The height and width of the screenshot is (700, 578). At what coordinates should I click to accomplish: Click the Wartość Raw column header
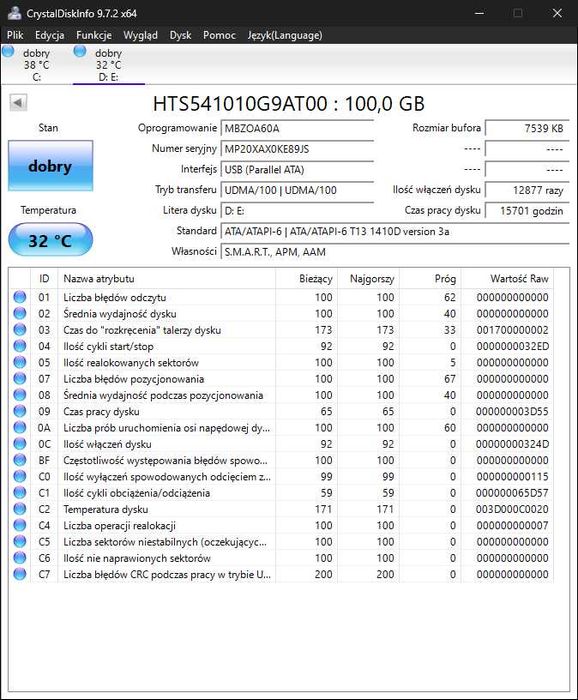(507, 279)
